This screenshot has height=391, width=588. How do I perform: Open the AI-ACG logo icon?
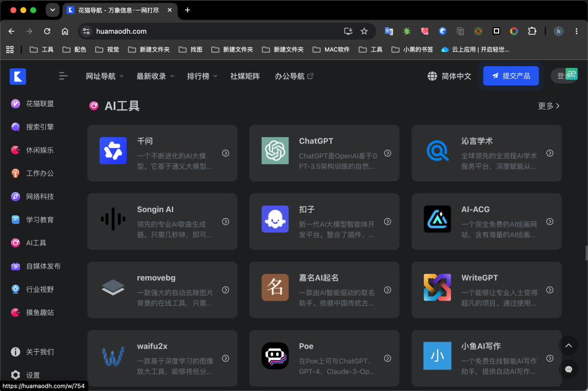437,219
